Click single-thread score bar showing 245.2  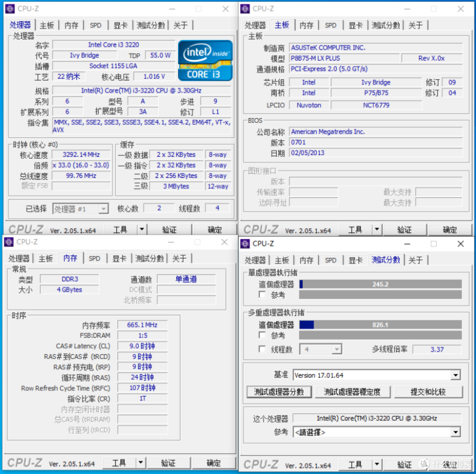(x=380, y=284)
